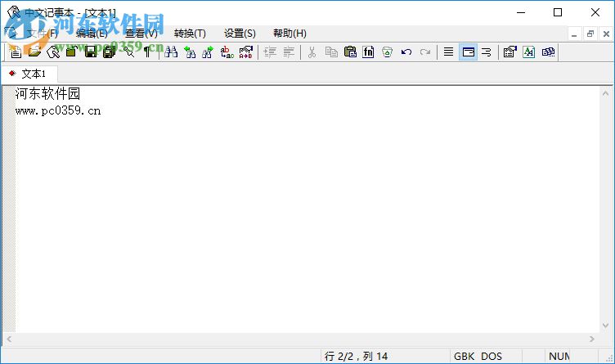Image resolution: width=615 pixels, height=364 pixels.
Task: Click DOS line-ending indicator in status bar
Action: (491, 356)
